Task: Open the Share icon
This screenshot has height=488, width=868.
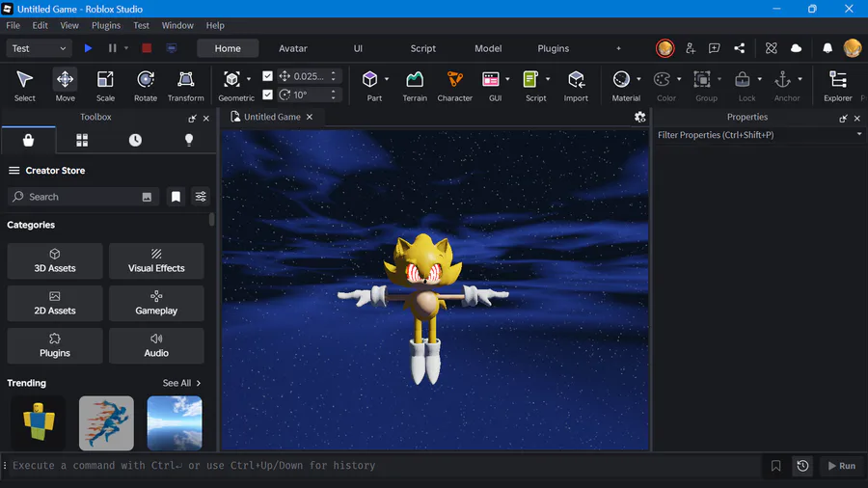Action: tap(739, 48)
